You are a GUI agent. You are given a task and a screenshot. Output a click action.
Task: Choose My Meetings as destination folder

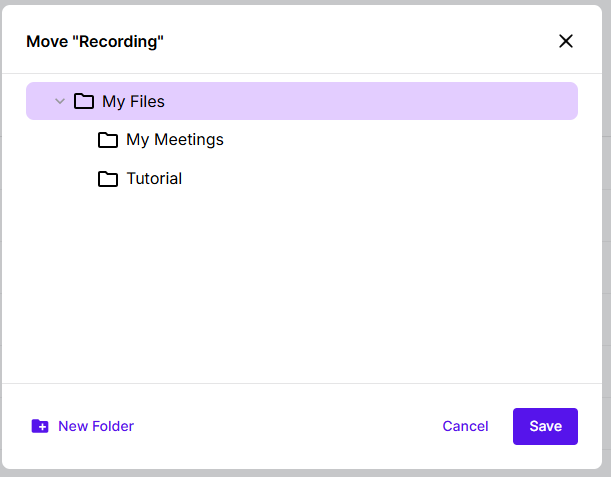[x=174, y=140]
